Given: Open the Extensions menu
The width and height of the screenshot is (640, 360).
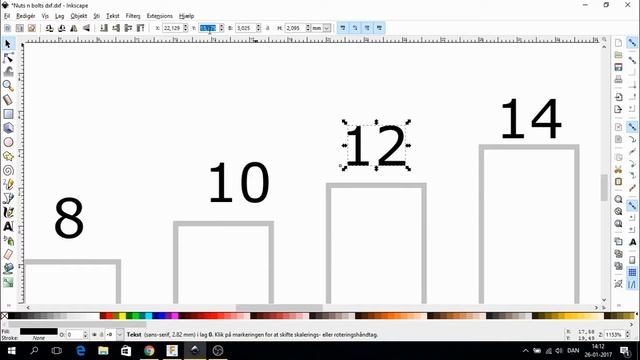Looking at the screenshot, I should point(160,16).
